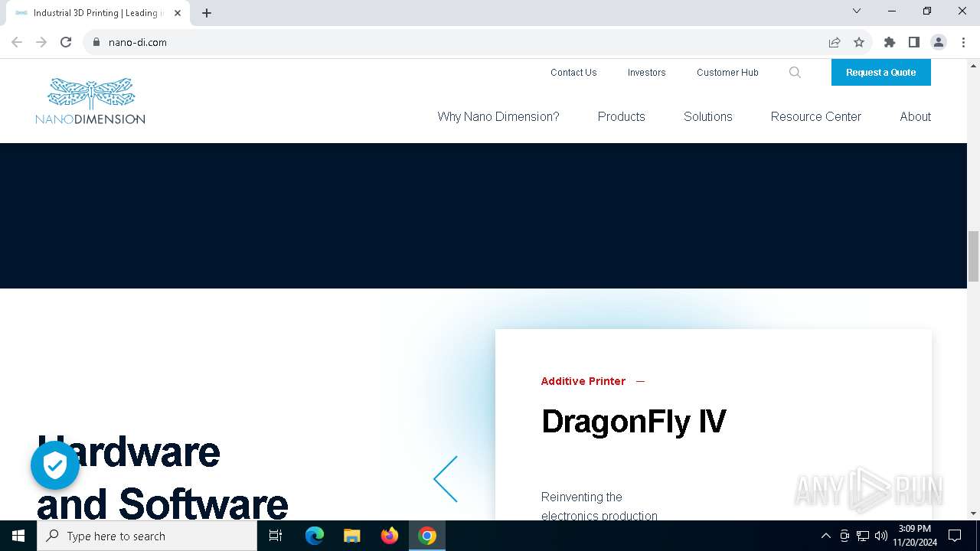The height and width of the screenshot is (551, 980).
Task: Click the page vertical scrollbar thumb
Action: click(973, 256)
